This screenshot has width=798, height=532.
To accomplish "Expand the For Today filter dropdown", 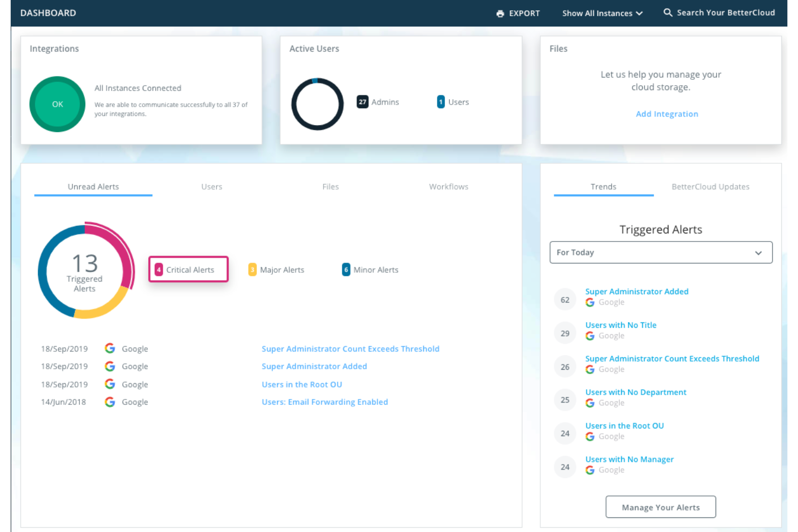I will (x=661, y=252).
